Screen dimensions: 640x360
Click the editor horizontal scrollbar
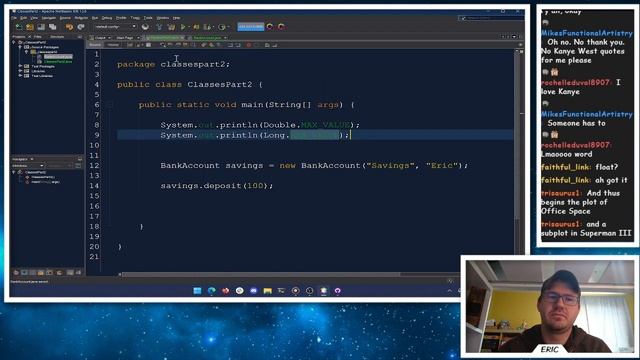pos(261,274)
